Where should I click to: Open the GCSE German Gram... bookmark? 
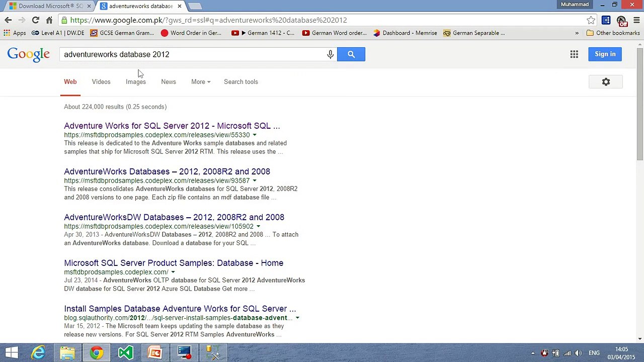pos(122,33)
